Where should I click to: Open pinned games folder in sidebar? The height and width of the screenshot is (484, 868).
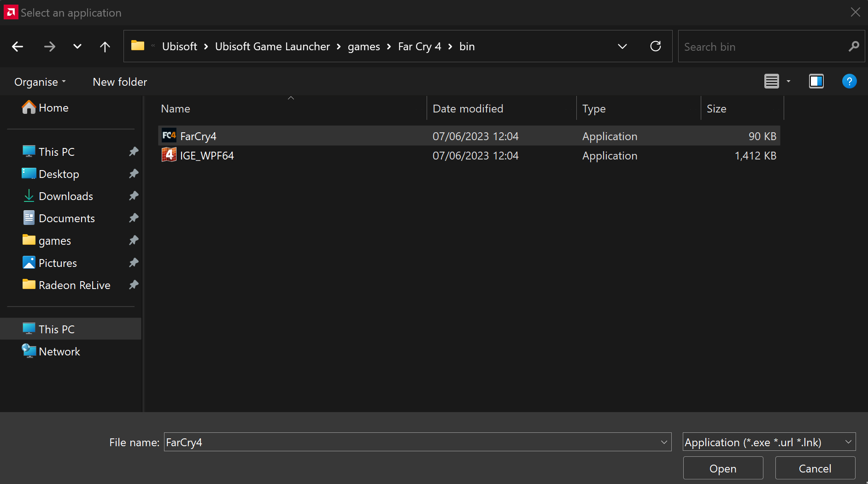pos(47,241)
